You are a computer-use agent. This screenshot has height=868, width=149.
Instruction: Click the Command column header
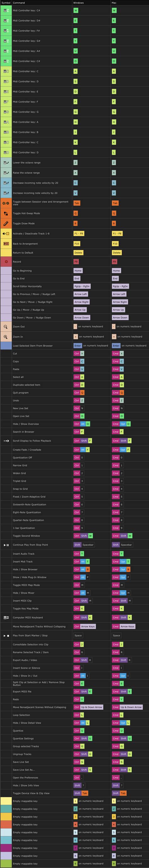pyautogui.click(x=19, y=3)
